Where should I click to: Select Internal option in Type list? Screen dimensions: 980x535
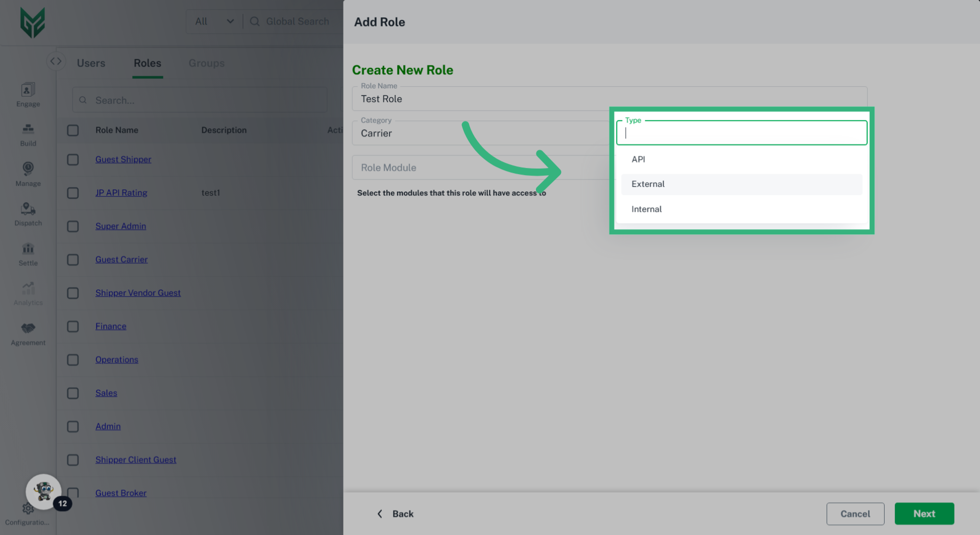tap(646, 209)
